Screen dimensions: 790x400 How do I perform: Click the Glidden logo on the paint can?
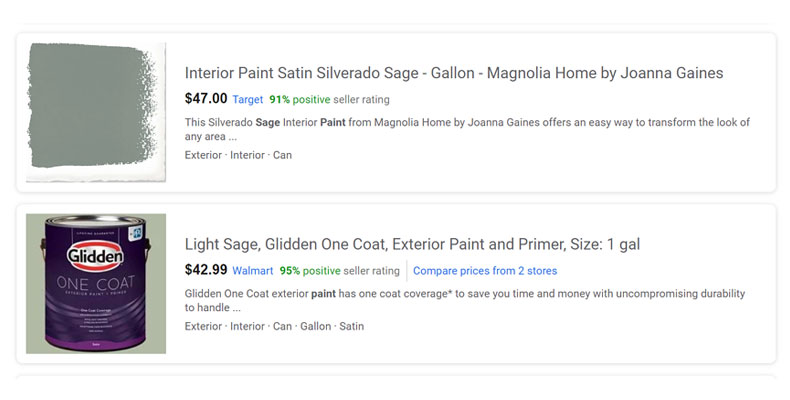click(x=94, y=259)
